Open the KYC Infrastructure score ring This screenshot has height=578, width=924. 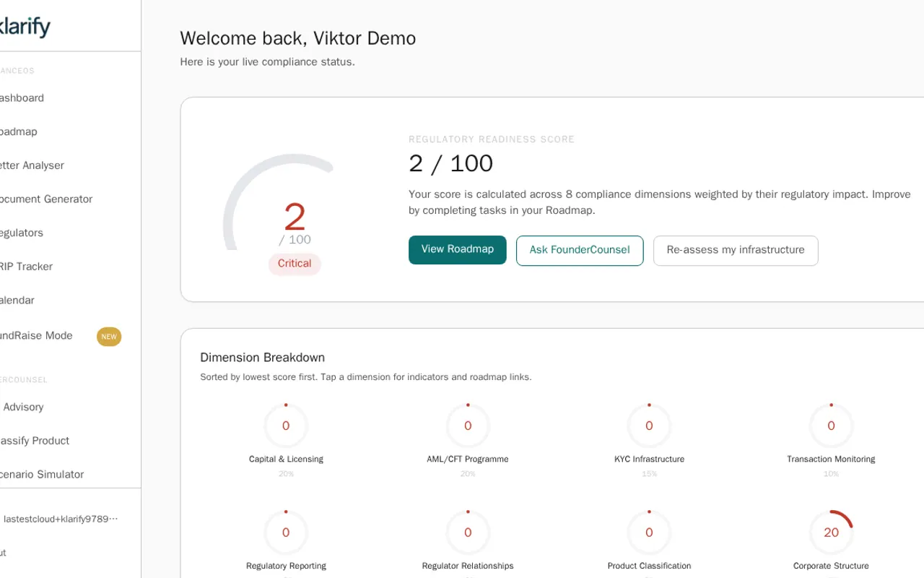point(649,426)
